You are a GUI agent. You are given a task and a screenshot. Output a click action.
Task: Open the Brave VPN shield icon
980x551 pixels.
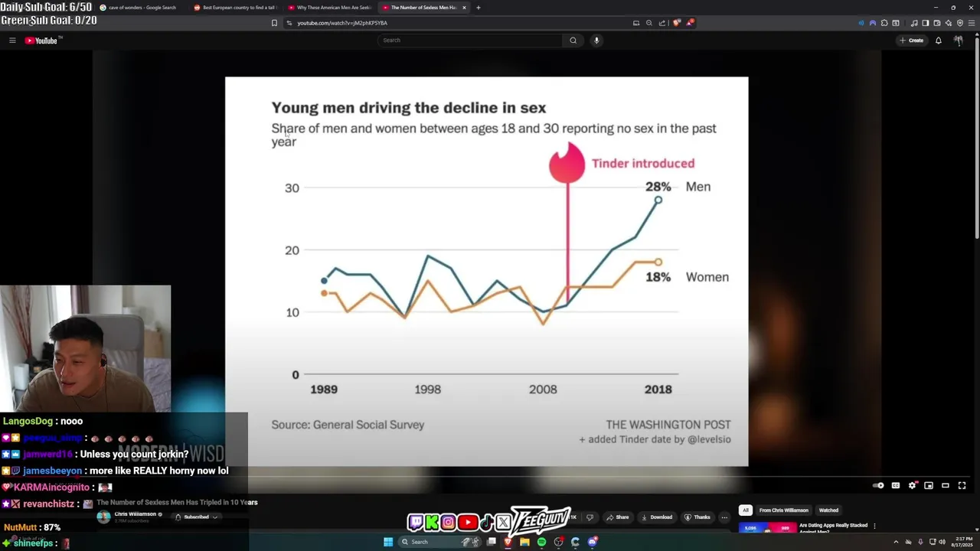coord(960,23)
